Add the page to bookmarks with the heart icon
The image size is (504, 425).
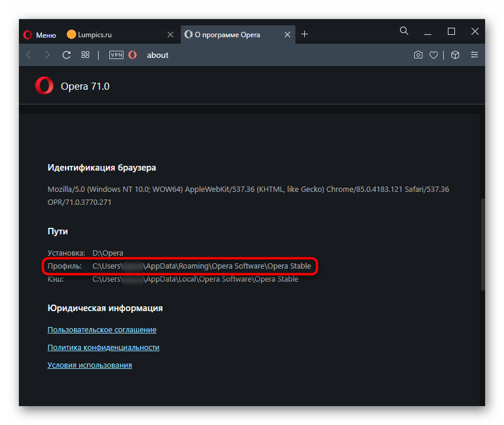(434, 55)
